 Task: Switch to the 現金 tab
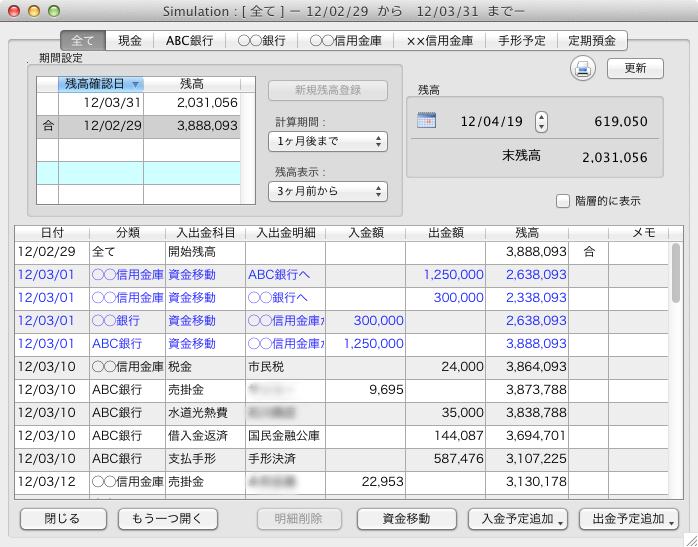coord(129,41)
